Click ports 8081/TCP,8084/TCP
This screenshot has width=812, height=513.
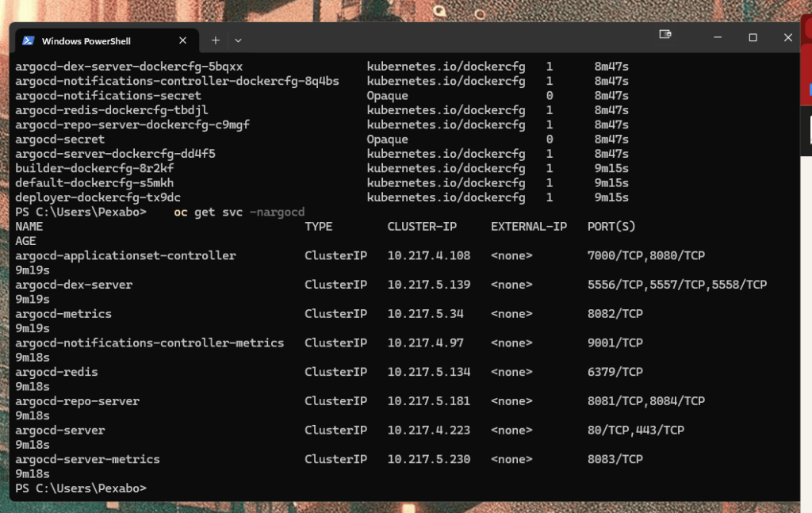point(646,401)
